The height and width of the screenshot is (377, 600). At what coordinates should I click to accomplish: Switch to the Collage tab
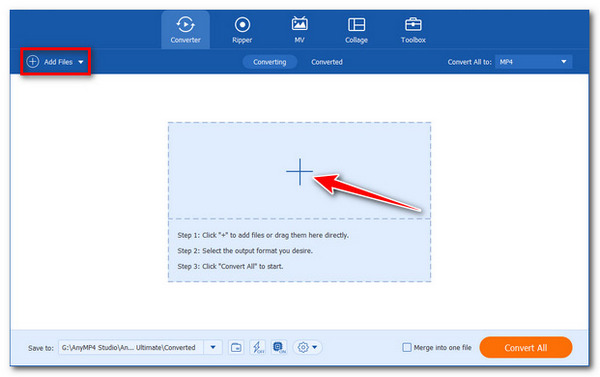[356, 30]
